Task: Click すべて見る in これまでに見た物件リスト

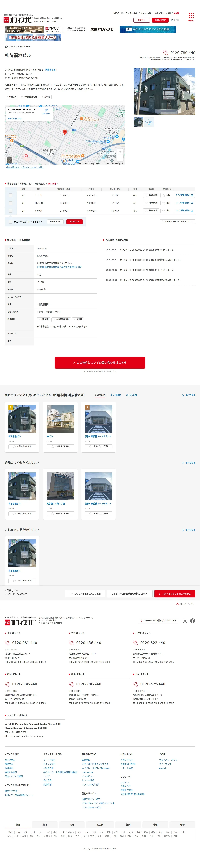Action: point(189,530)
